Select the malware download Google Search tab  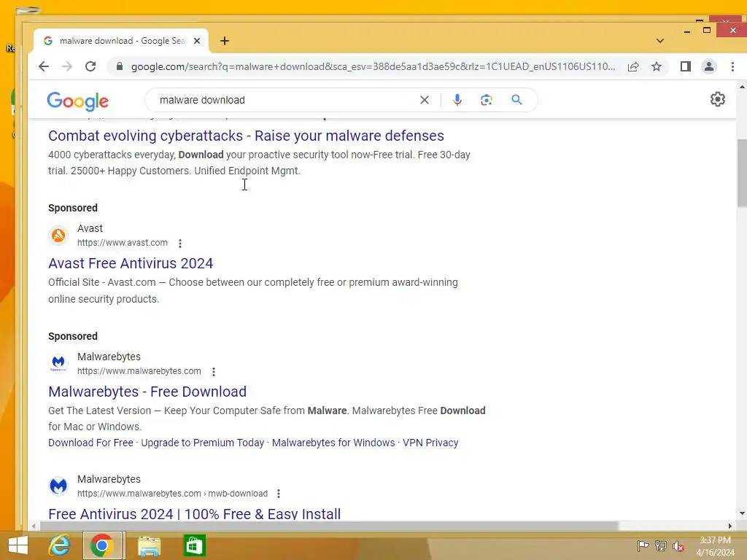pyautogui.click(x=121, y=41)
